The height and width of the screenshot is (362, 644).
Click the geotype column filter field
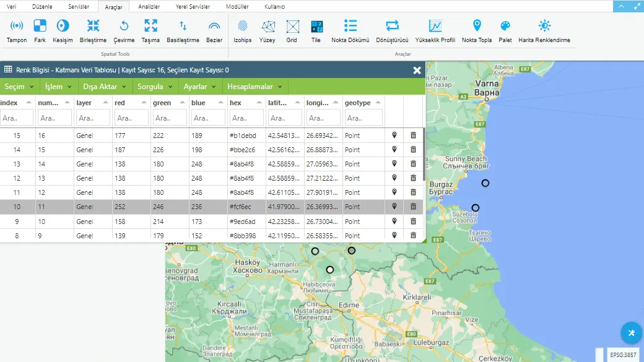[363, 118]
